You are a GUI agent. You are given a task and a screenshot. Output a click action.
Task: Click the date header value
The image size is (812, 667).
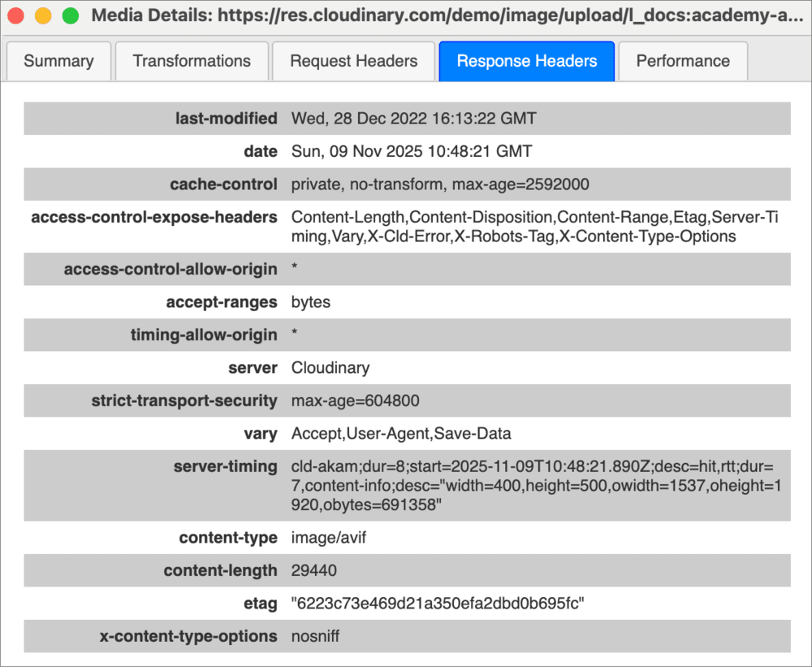pos(412,151)
